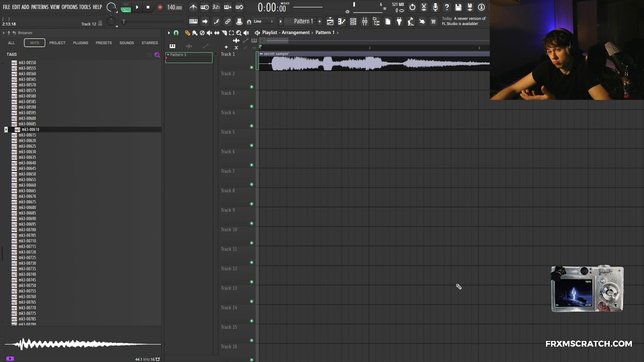Open arrow after Pattern 1 in playlist title
The width and height of the screenshot is (644, 362).
(338, 33)
